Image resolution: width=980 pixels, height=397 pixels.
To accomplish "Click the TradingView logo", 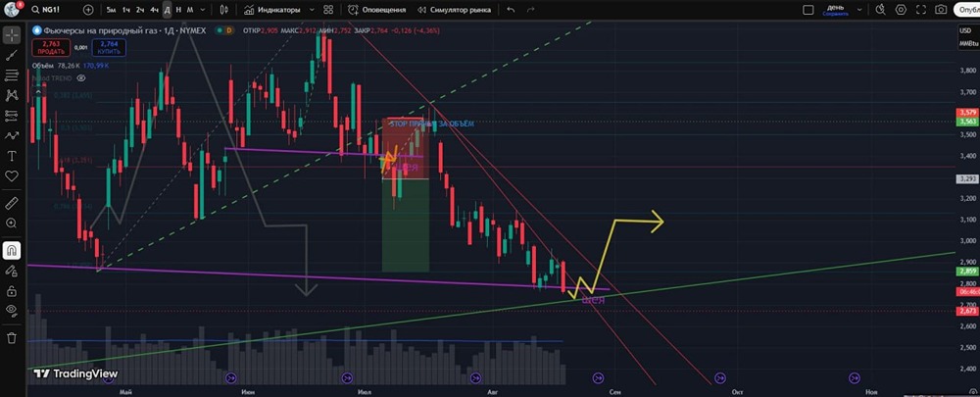I will (x=75, y=373).
